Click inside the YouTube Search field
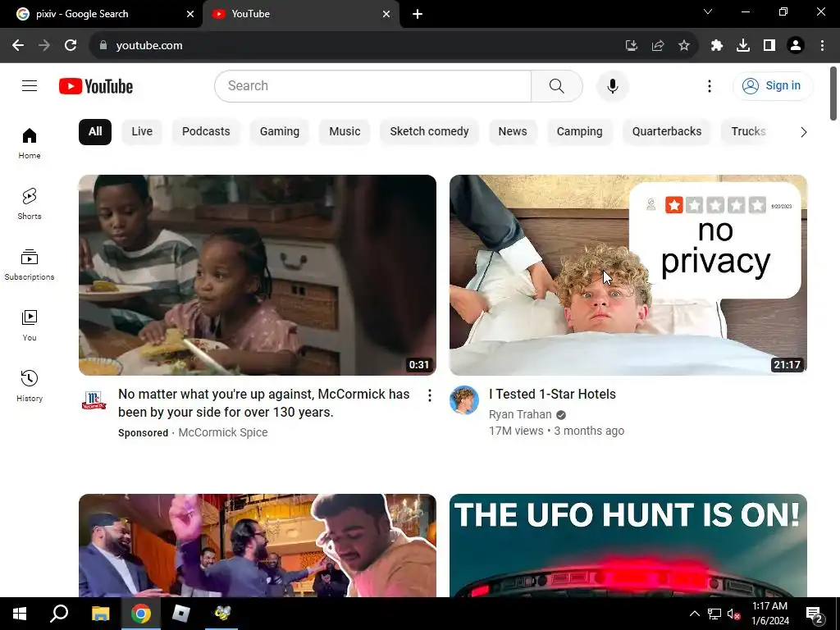The image size is (840, 630). [x=375, y=85]
